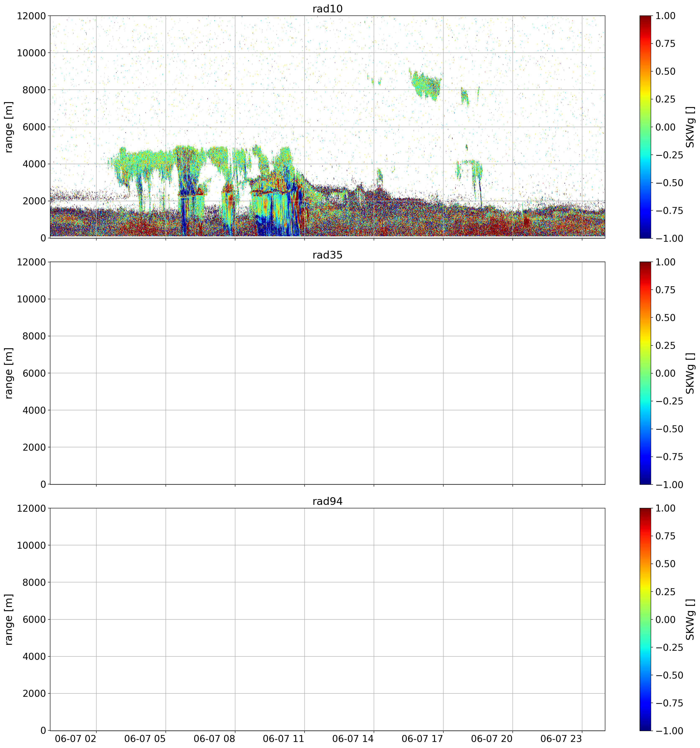Click the 1.00 tick on rad94 colorbar
Image resolution: width=700 pixels, height=748 pixels.
pos(665,508)
